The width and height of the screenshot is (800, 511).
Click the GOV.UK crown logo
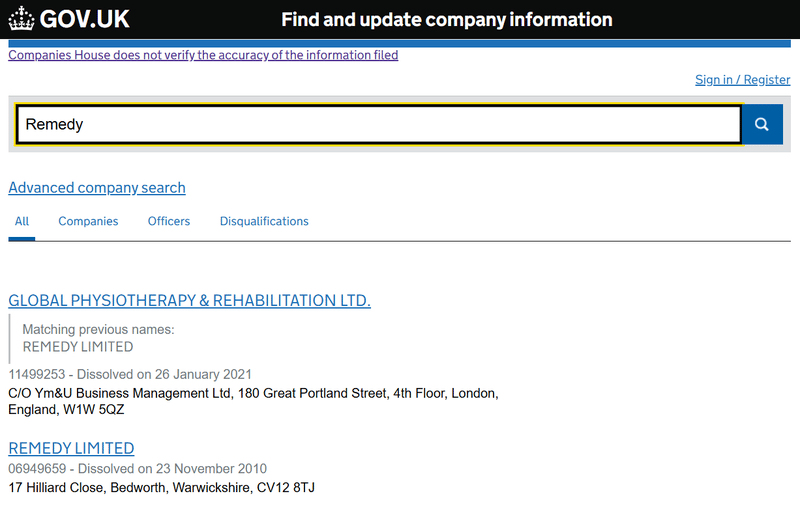coord(21,19)
